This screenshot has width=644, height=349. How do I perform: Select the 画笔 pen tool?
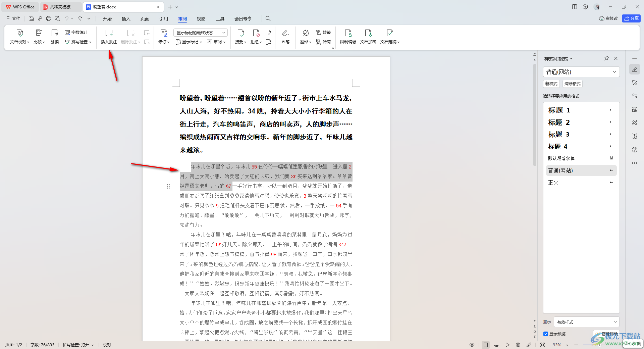285,36
